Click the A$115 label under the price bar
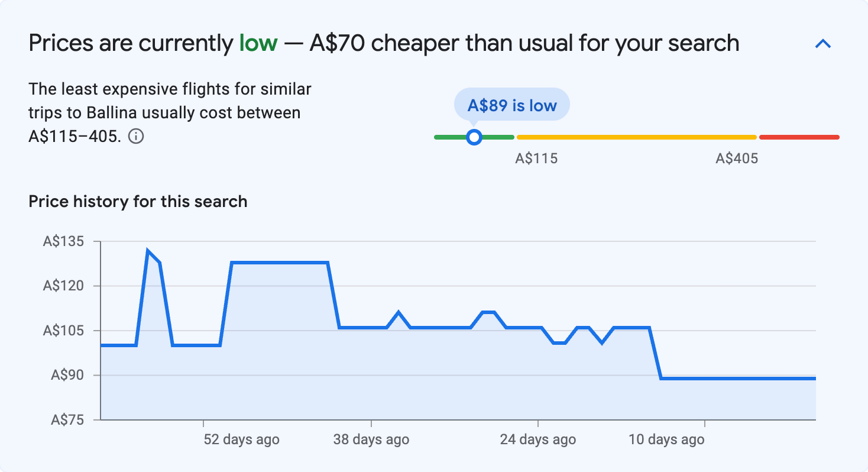Viewport: 868px width, 472px height. [x=537, y=158]
